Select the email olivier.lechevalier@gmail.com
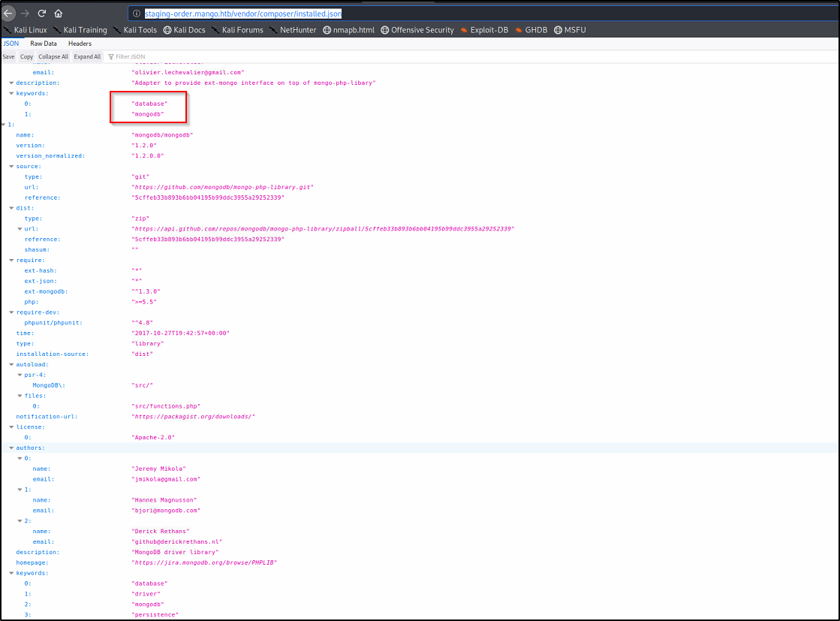The width and height of the screenshot is (840, 621). [188, 72]
